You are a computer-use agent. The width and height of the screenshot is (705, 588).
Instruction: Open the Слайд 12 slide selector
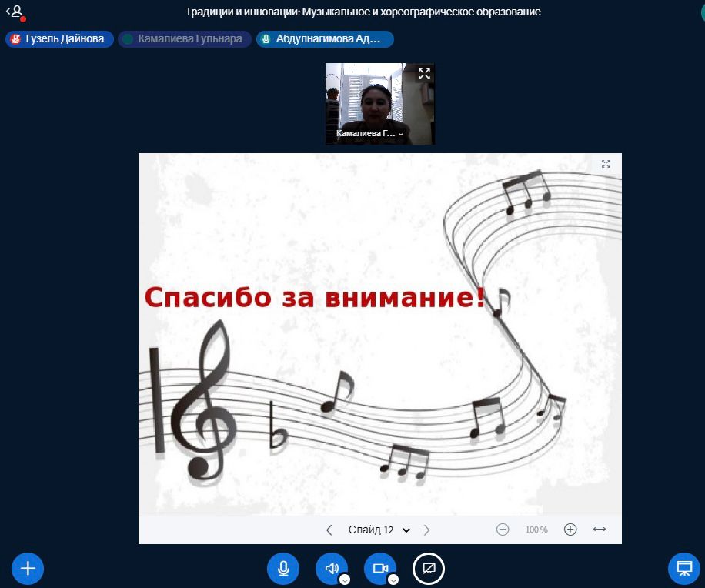click(379, 530)
